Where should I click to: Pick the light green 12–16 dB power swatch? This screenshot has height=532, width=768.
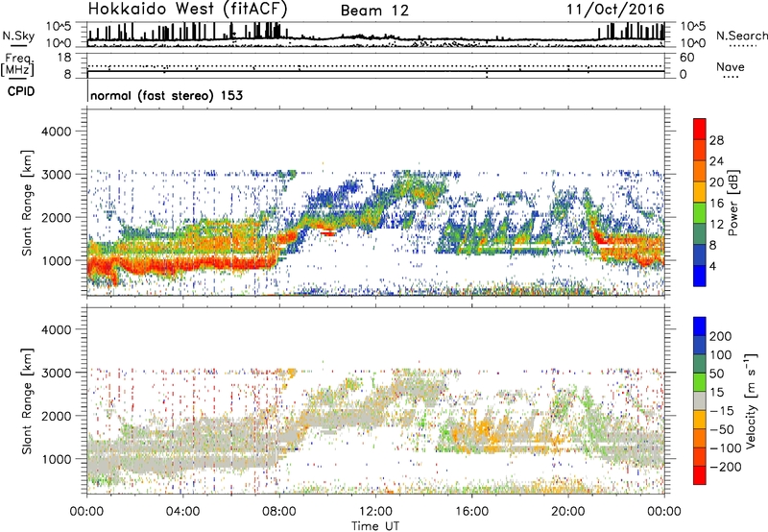[700, 212]
